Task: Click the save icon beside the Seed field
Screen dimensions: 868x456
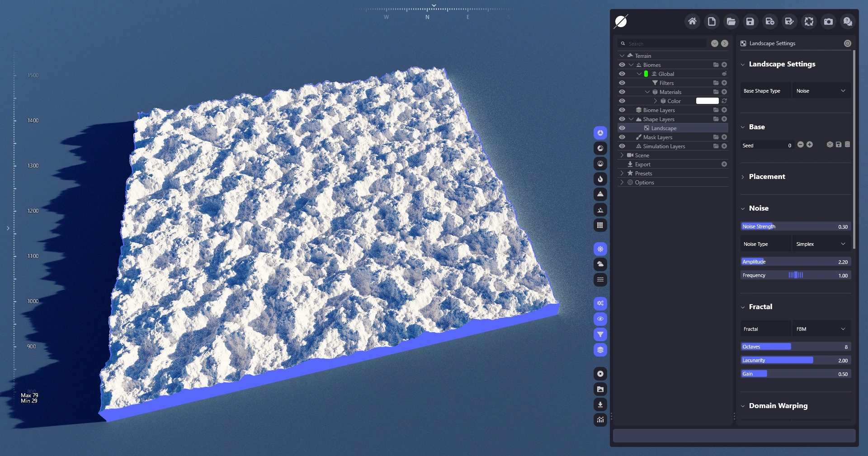Action: point(839,145)
